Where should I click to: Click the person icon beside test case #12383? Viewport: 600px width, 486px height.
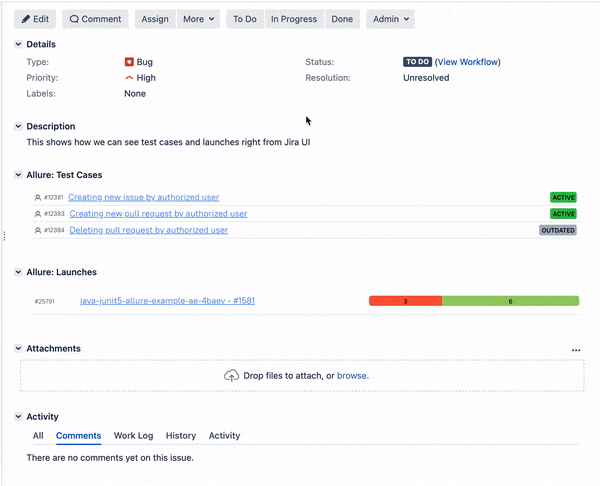point(38,214)
